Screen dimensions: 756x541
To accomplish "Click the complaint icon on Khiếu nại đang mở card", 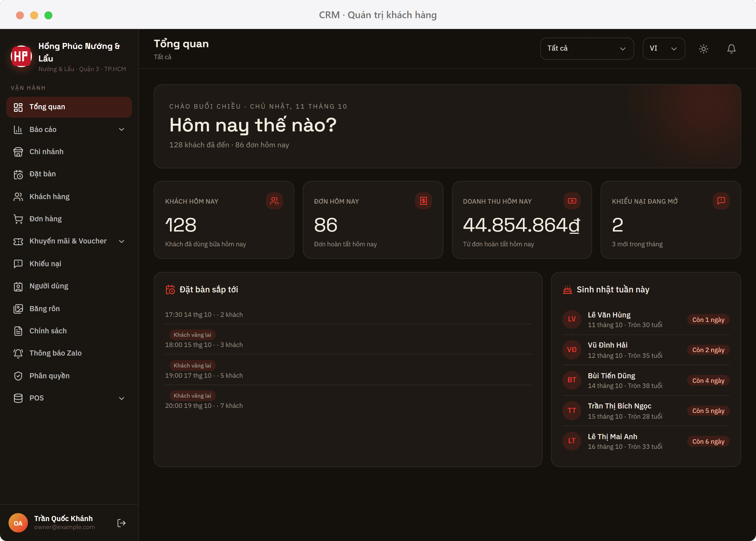I will [721, 201].
